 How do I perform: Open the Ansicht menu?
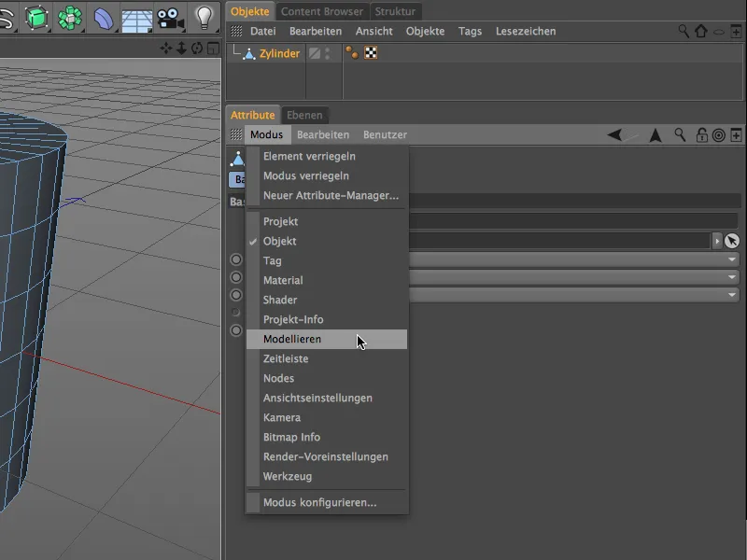(374, 32)
